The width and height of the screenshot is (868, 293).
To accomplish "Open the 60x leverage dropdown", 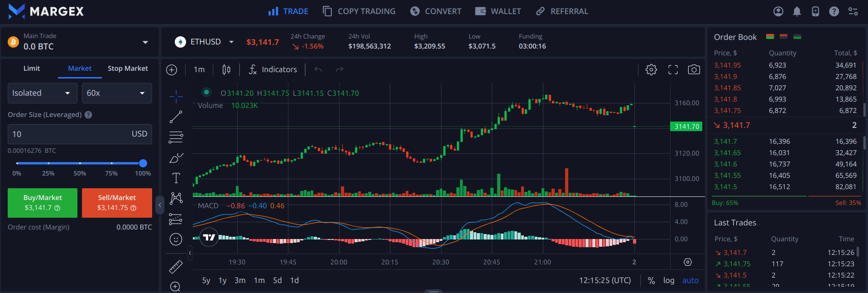I will [x=117, y=93].
